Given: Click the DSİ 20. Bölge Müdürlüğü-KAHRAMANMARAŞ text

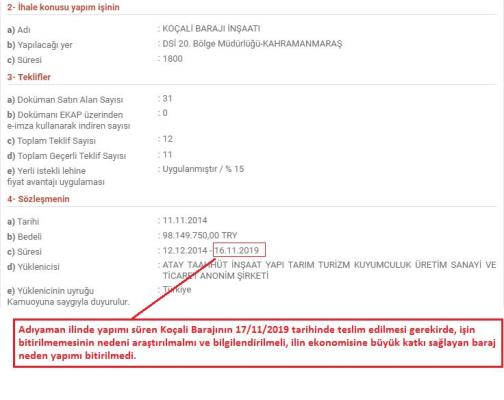Looking at the screenshot, I should click(x=252, y=44).
